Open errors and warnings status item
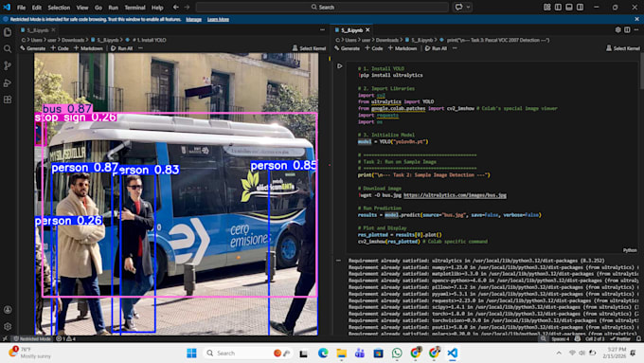This screenshot has height=363, width=644. tap(65, 338)
